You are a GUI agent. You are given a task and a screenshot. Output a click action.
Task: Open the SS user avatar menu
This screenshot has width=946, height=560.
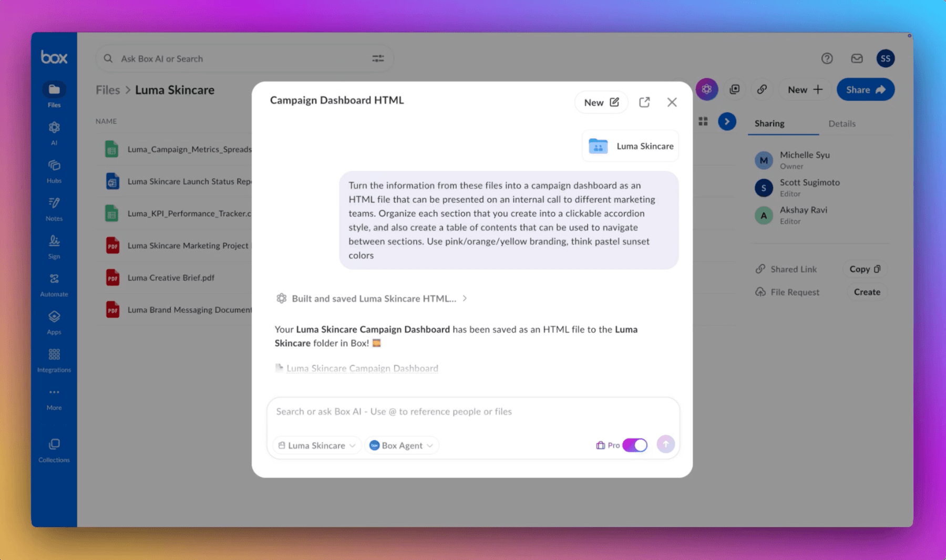[886, 58]
